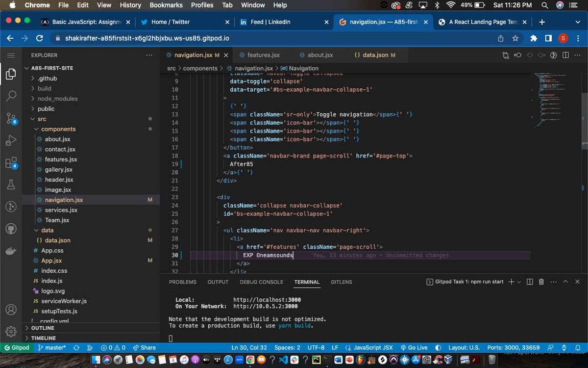Open Source Control view with 6 badge
Viewport: 588px width, 368px height.
(11, 118)
